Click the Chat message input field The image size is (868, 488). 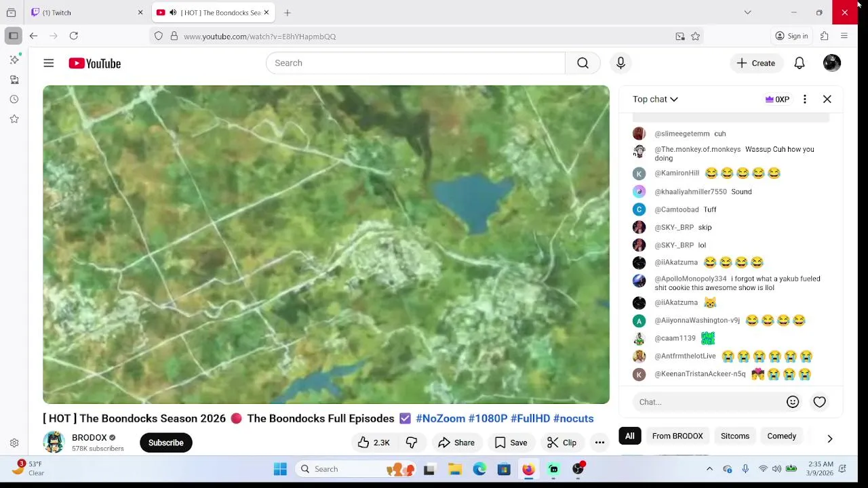(708, 402)
